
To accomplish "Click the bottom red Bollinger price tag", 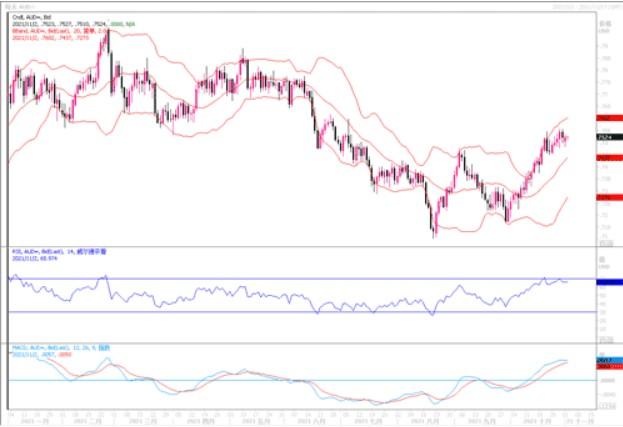I will (604, 198).
